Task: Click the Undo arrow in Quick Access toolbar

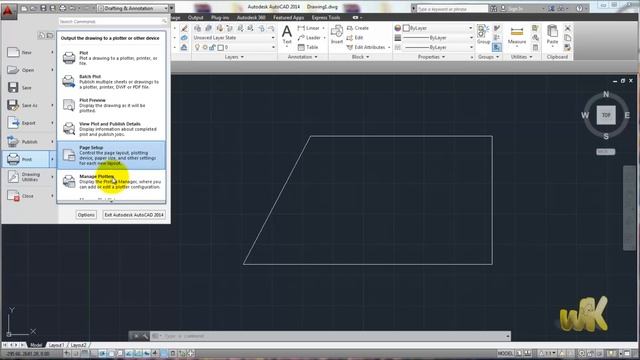Action: [x=73, y=8]
